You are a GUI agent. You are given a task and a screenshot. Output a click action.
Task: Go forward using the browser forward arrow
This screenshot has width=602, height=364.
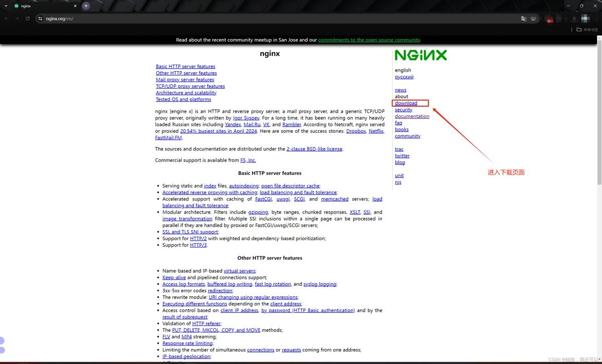click(17, 19)
